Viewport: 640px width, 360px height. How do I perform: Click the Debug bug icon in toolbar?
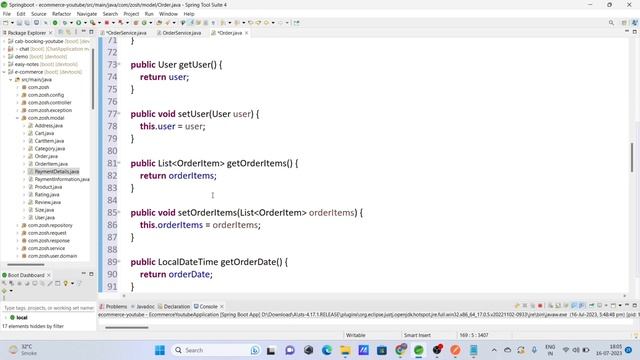64,23
